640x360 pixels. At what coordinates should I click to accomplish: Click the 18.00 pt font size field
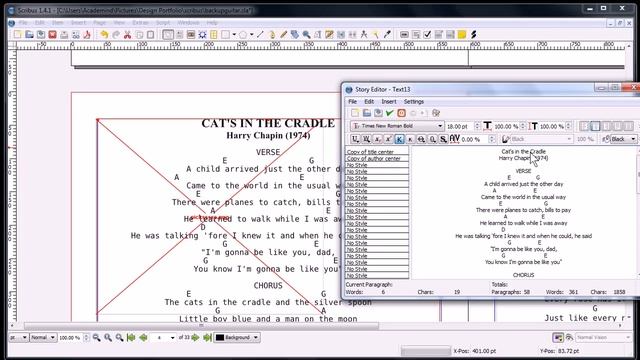460,126
